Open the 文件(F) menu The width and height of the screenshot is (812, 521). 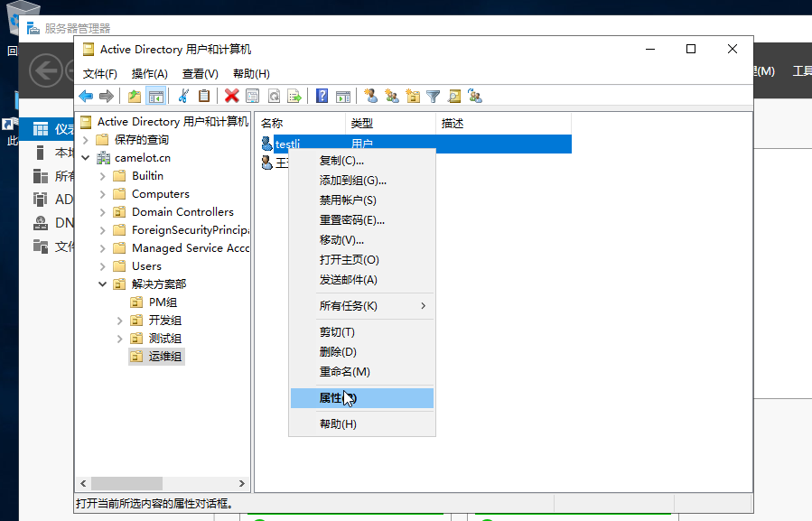(x=100, y=73)
